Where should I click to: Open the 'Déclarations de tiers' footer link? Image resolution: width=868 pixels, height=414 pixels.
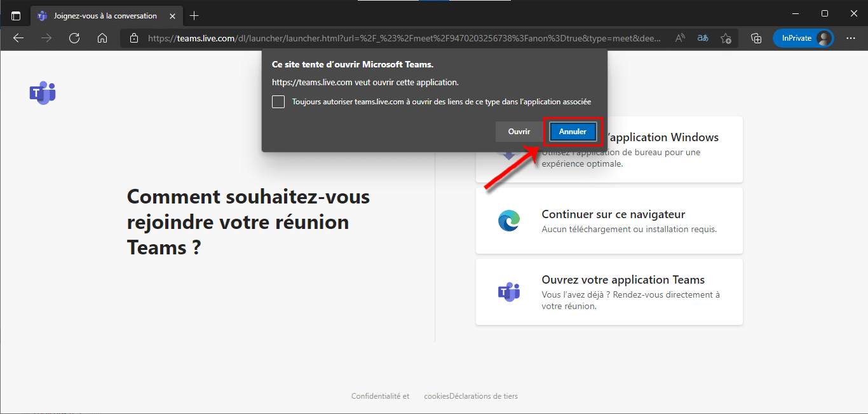click(484, 396)
